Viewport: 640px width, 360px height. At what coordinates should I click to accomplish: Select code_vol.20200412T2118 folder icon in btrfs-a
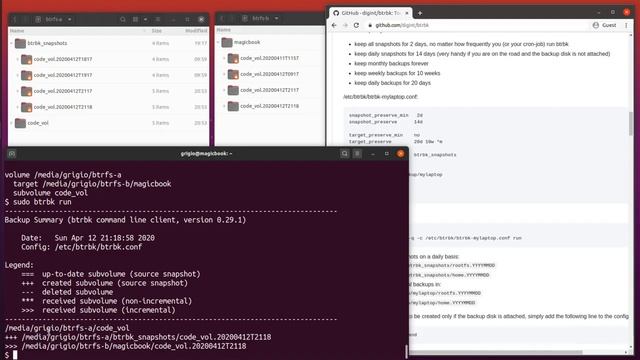click(27, 107)
